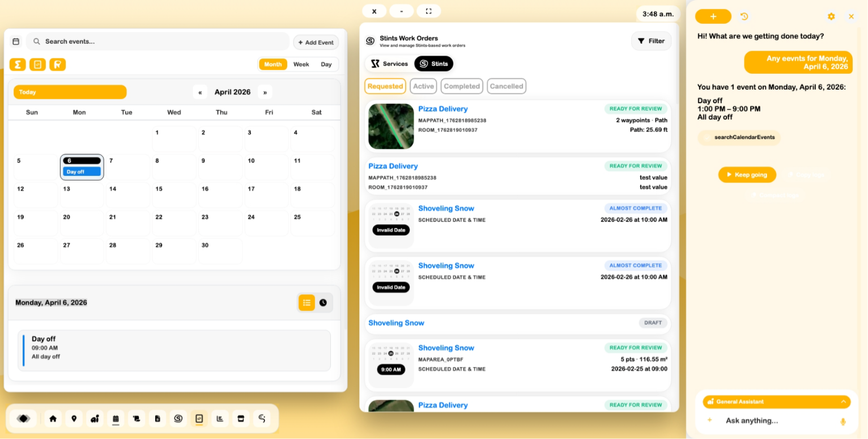Open the Filter options for work orders
Viewport: 868px width, 439px height.
[x=651, y=41]
